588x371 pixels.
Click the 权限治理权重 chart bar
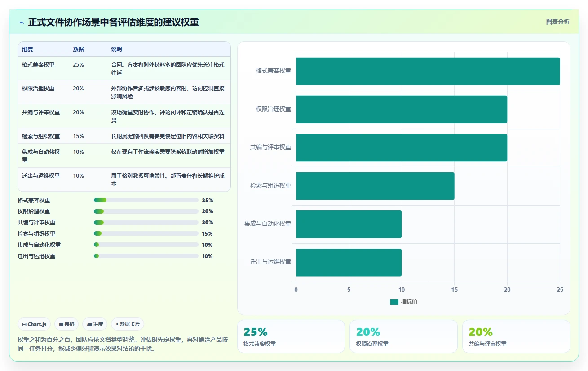coord(402,109)
